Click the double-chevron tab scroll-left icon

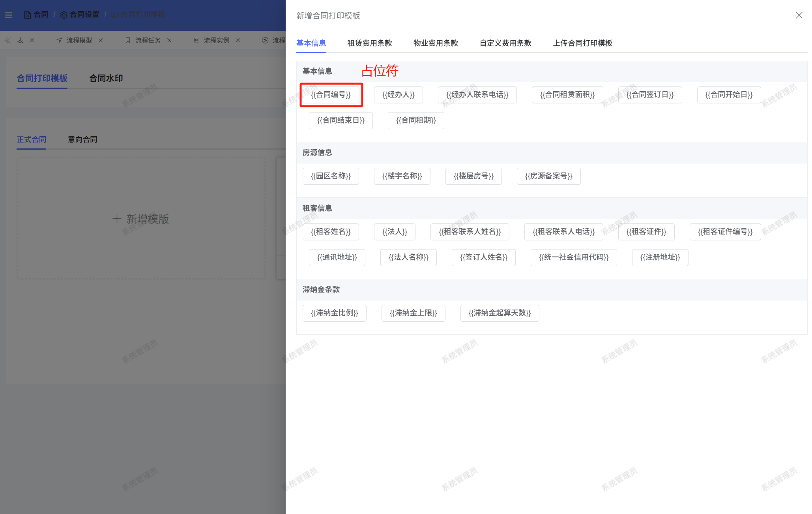click(x=8, y=40)
